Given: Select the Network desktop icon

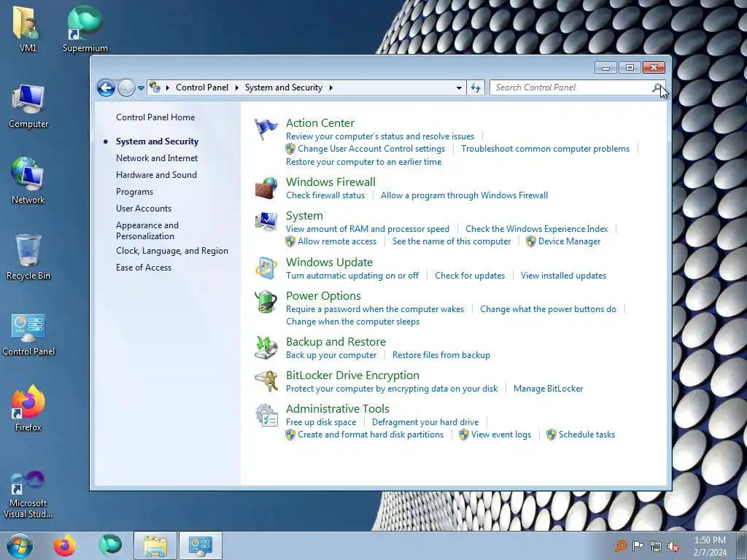Looking at the screenshot, I should coord(28,181).
